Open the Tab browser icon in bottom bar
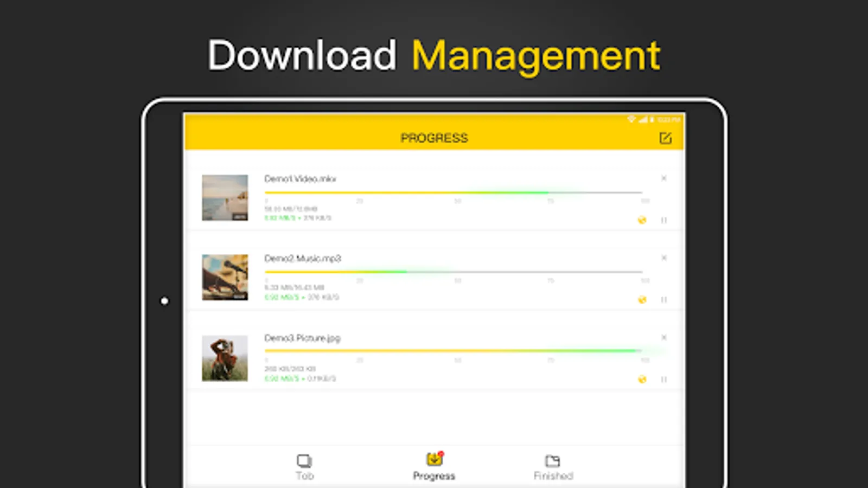Screen dimensions: 868x488 [x=304, y=460]
